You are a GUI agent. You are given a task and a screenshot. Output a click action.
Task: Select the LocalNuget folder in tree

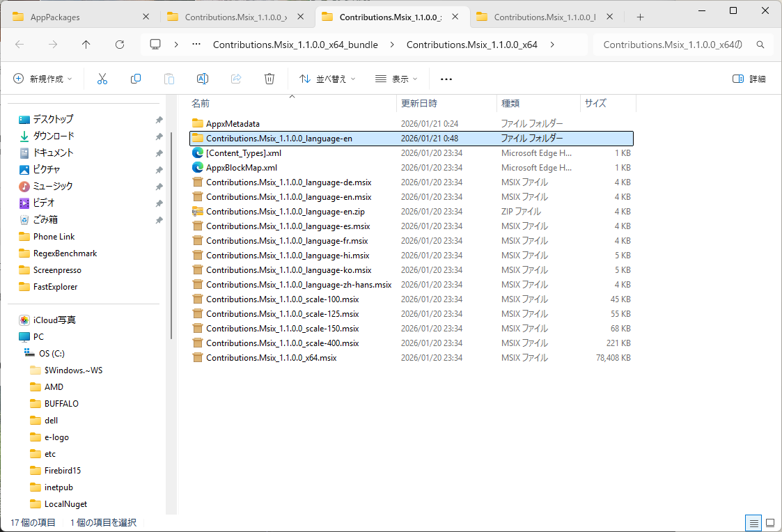65,504
